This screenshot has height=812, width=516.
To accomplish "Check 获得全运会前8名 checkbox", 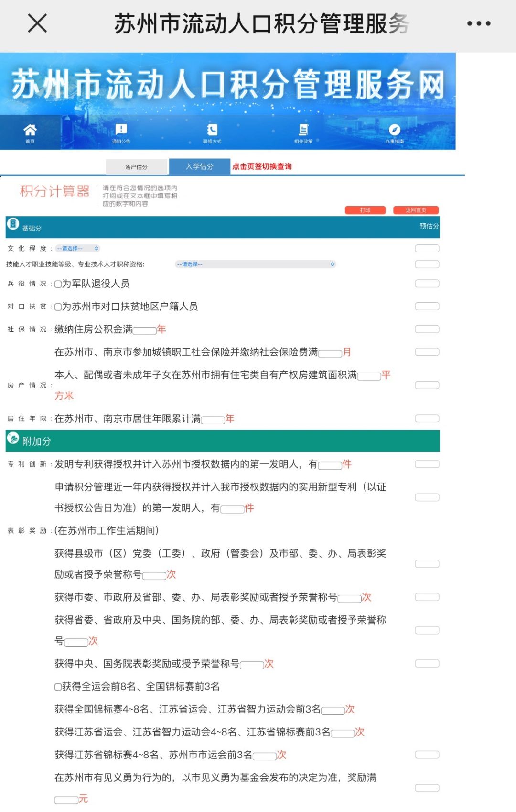I will (x=58, y=687).
